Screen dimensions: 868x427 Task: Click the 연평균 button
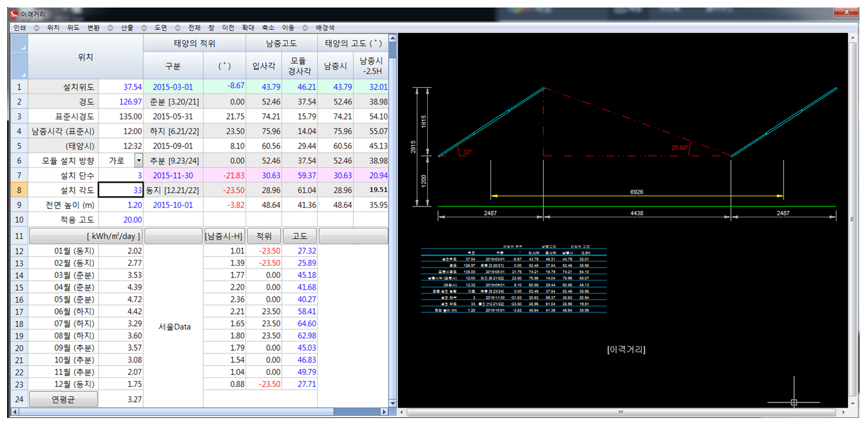(63, 399)
